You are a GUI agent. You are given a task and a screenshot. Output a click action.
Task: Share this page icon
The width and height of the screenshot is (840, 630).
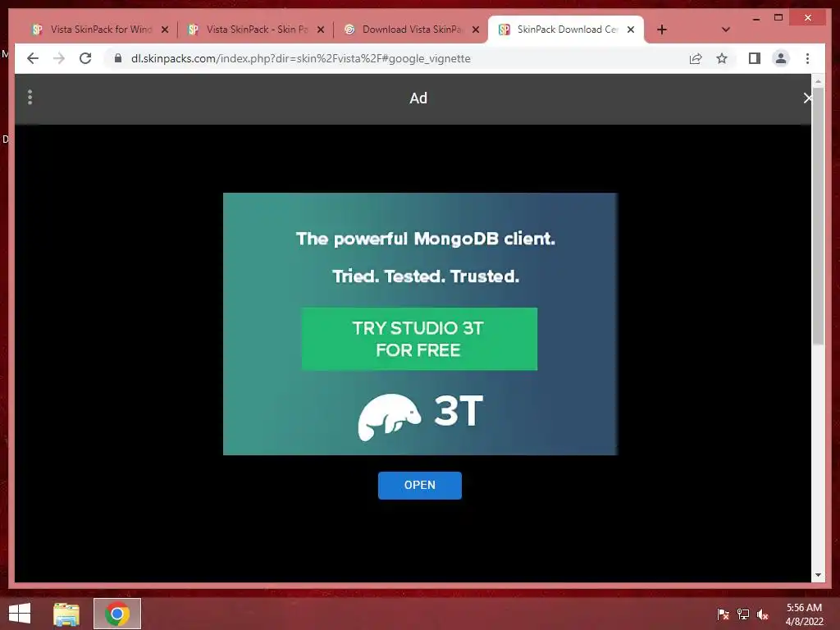[x=696, y=58]
